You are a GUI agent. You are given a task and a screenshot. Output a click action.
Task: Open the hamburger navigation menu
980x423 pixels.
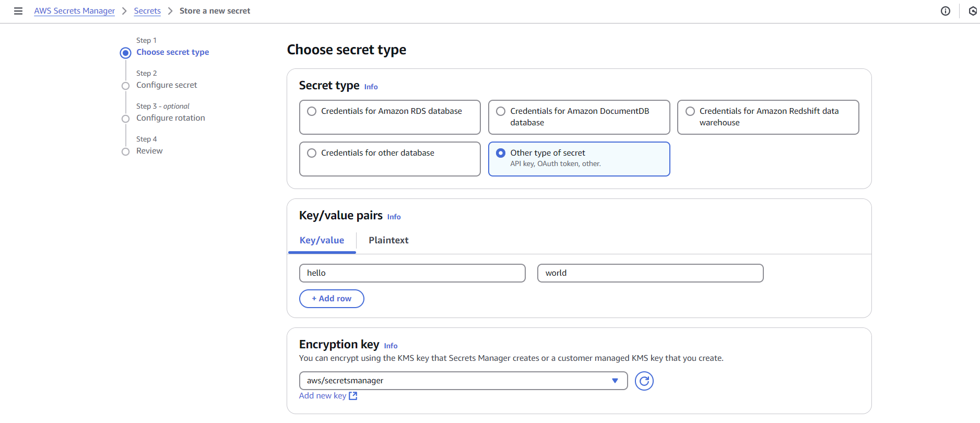[x=18, y=11]
